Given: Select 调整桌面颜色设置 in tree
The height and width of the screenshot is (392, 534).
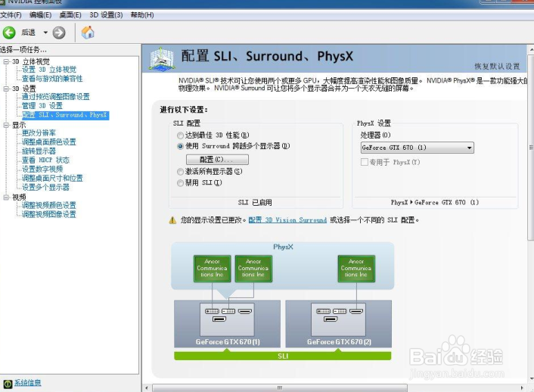Looking at the screenshot, I should coord(49,142).
